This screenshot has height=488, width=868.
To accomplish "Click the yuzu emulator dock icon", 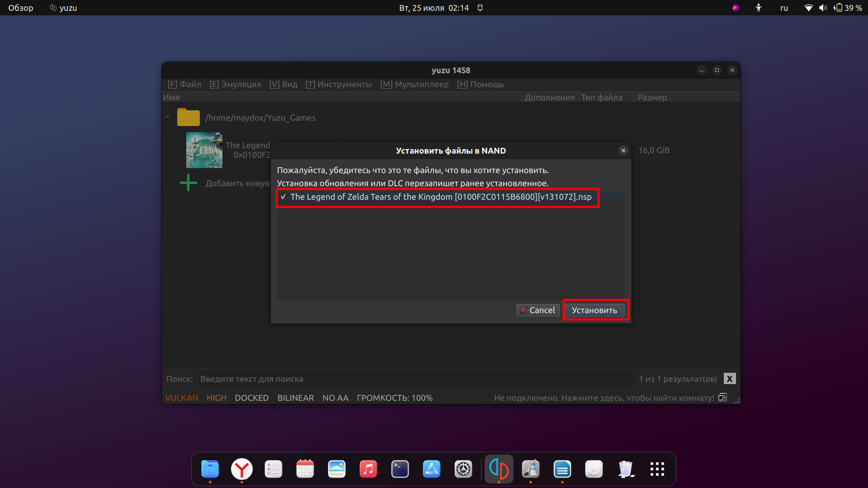I will pos(499,469).
